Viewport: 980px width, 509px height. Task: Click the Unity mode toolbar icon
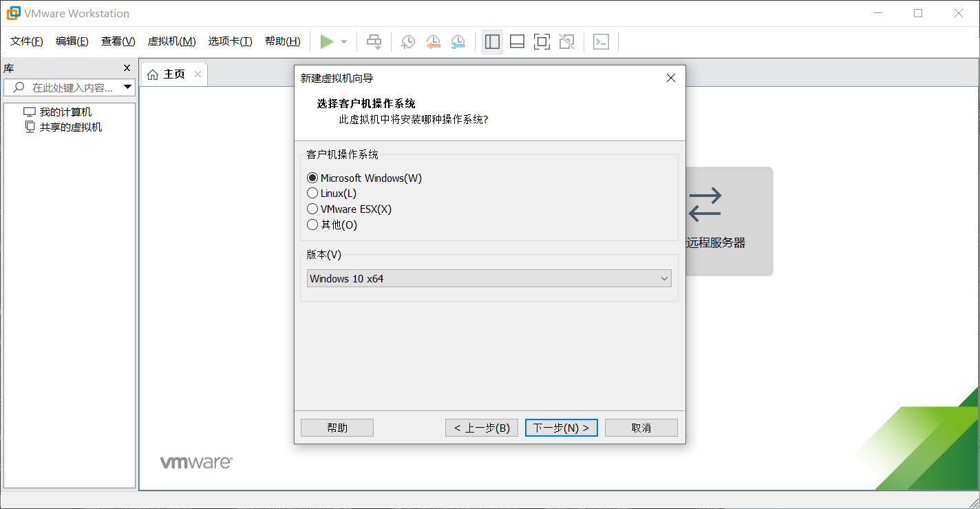(566, 42)
